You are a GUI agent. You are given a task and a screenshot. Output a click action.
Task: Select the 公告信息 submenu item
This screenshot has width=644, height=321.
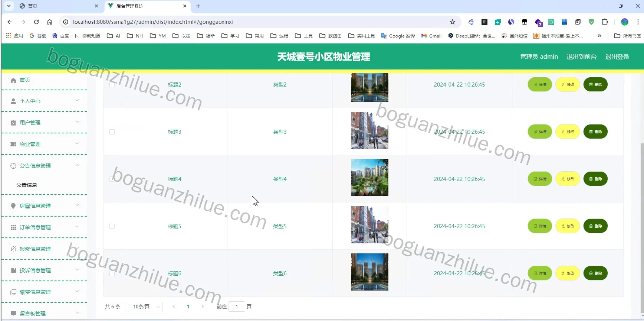click(27, 185)
